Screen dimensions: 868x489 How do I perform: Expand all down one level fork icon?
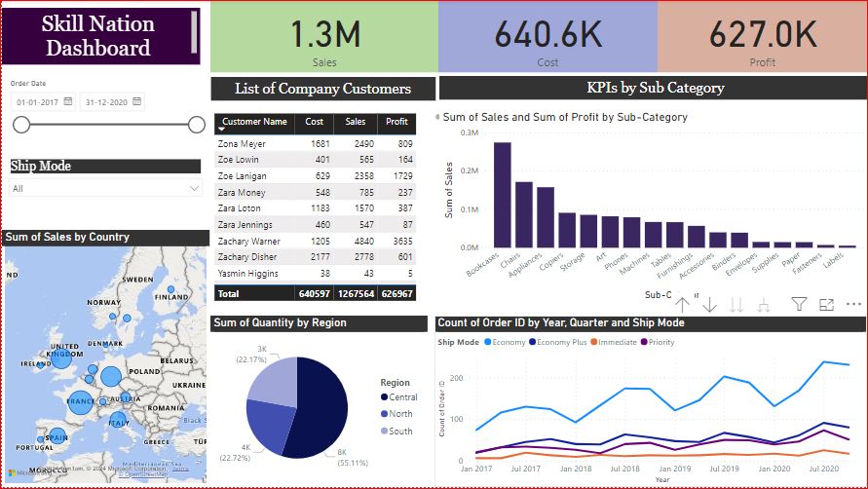pos(764,305)
